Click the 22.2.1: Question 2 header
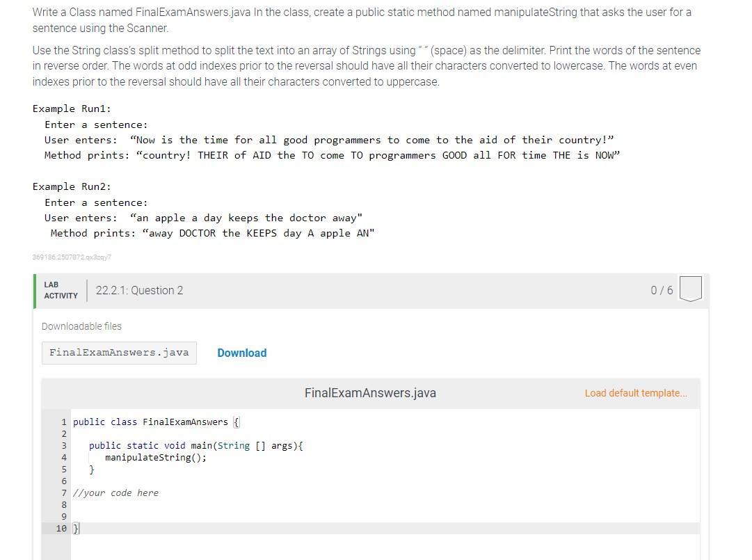Viewport: 752px width, 560px height. coord(139,290)
